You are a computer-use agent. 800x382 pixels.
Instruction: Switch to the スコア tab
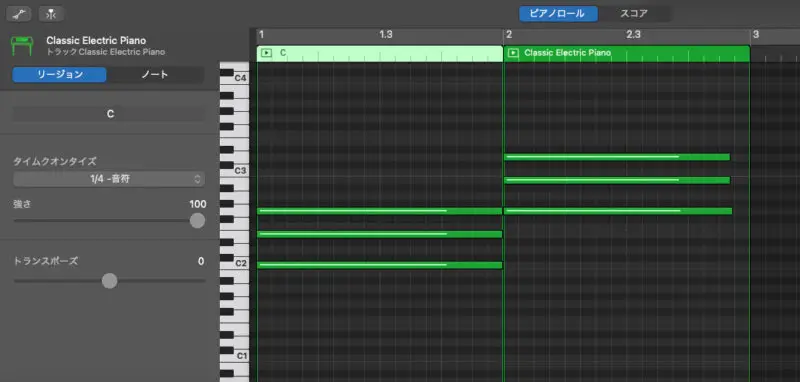coord(634,14)
